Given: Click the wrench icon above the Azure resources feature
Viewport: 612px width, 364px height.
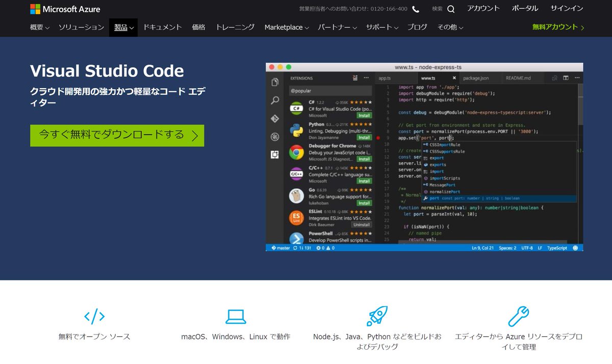Looking at the screenshot, I should 519,316.
